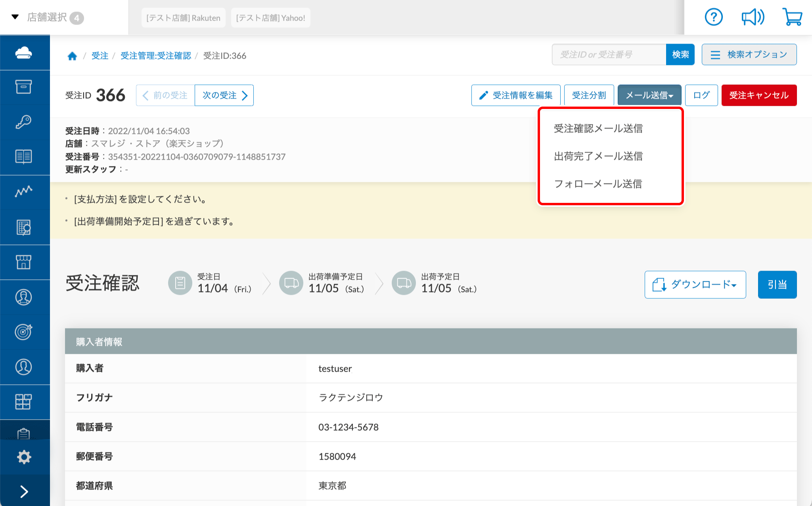Choose フォローメール送信 from menu
The width and height of the screenshot is (812, 506).
point(598,184)
